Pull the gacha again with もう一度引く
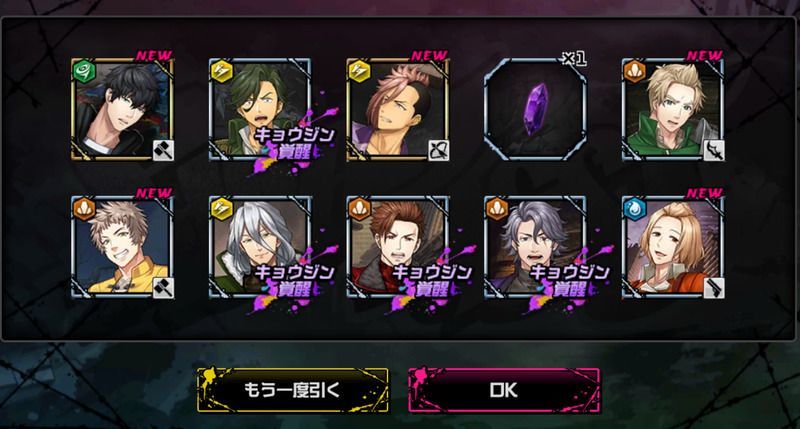Image resolution: width=800 pixels, height=429 pixels. point(292,390)
